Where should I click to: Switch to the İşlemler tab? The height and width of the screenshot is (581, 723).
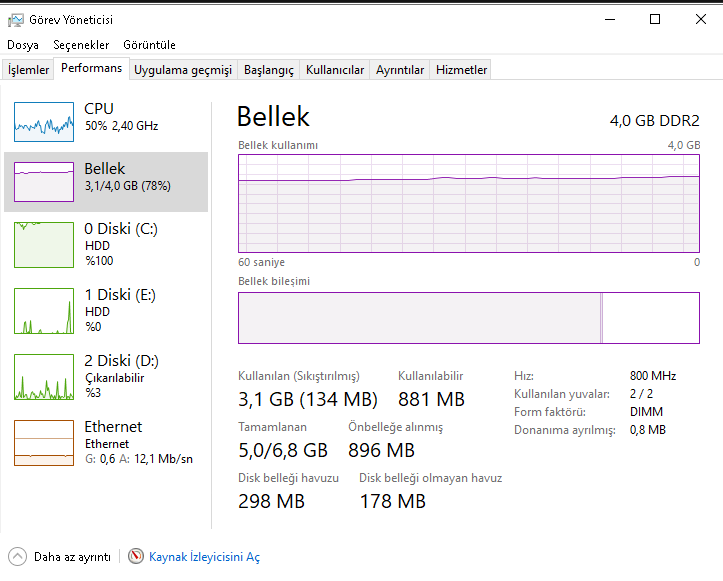pyautogui.click(x=29, y=70)
